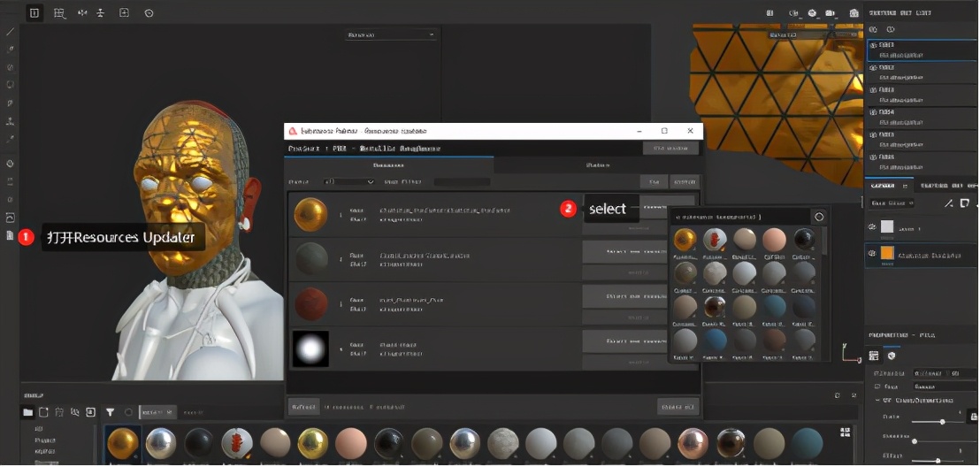The image size is (980, 467).
Task: Open the viewport mode dropdown at top
Action: 391,34
